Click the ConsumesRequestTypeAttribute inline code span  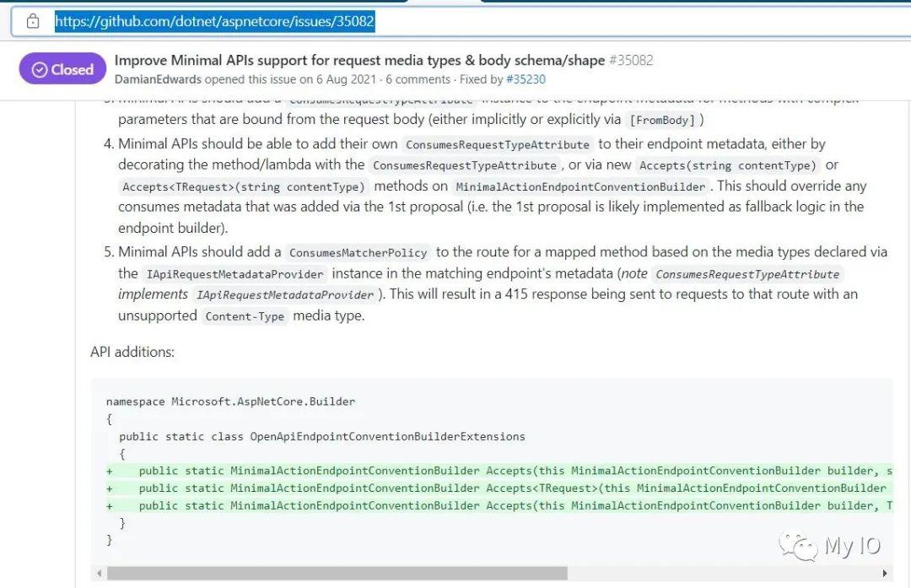click(497, 144)
